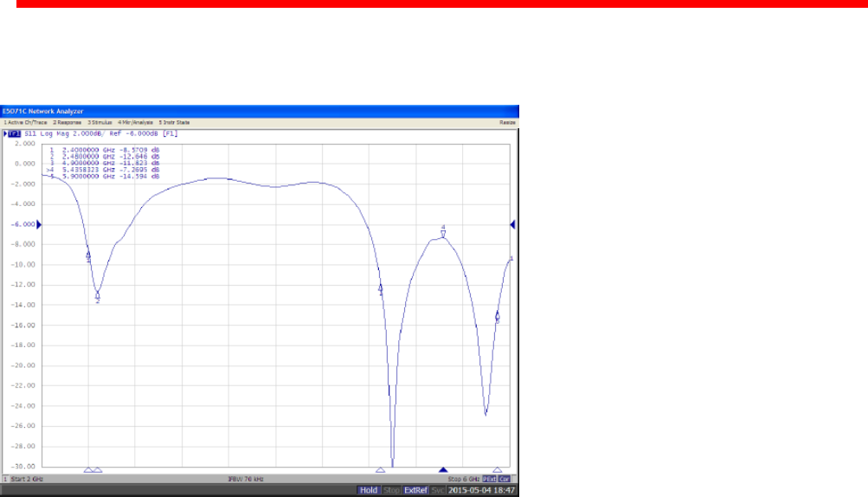This screenshot has width=868, height=497.
Task: Click the filled marker 4 triangle on the frequency axis
Action: click(x=443, y=470)
